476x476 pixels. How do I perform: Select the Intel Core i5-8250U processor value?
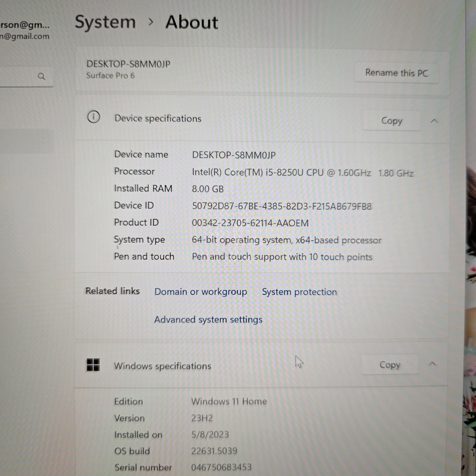pyautogui.click(x=303, y=173)
